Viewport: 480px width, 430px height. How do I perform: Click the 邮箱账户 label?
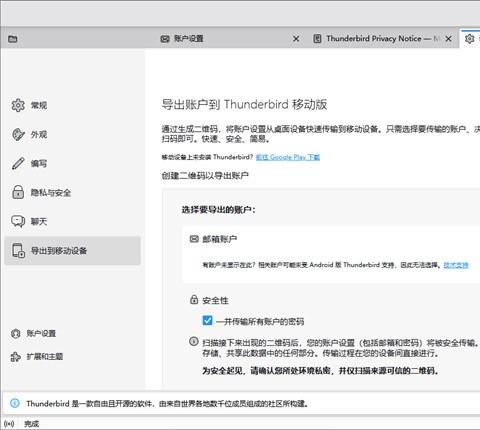coord(220,239)
